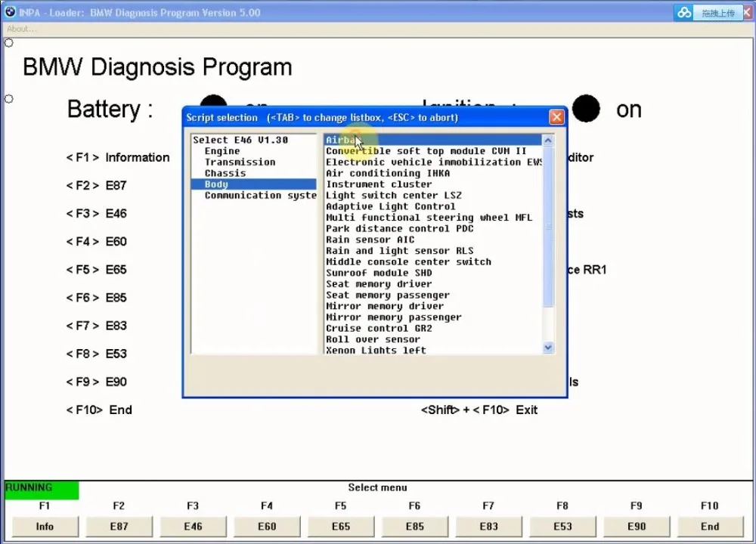The height and width of the screenshot is (544, 756).
Task: Click the script list scroll down arrow
Action: (x=547, y=348)
